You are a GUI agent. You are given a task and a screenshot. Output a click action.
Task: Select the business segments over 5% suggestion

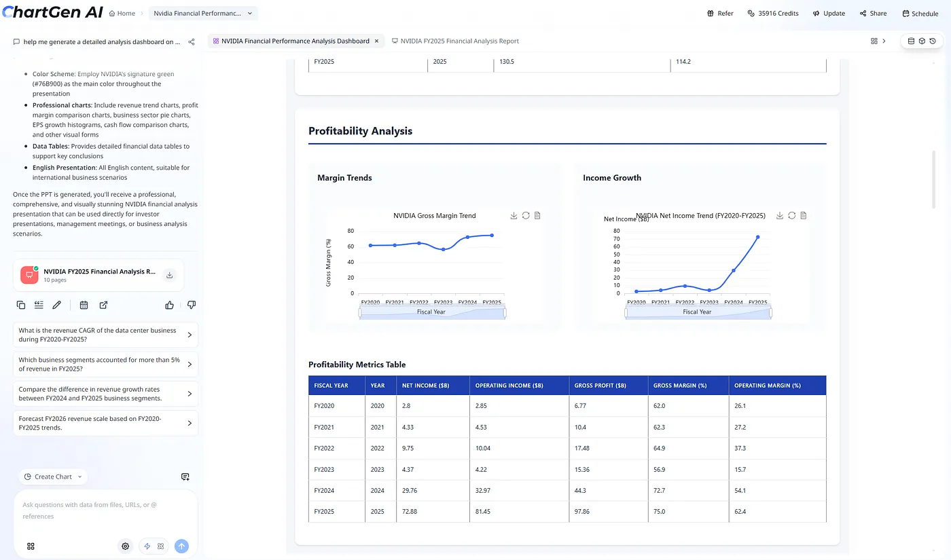[x=106, y=365]
